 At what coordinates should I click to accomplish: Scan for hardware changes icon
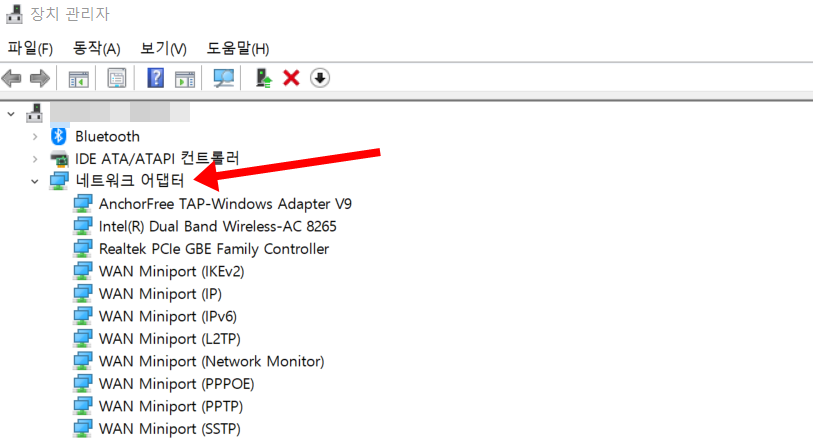coord(224,78)
